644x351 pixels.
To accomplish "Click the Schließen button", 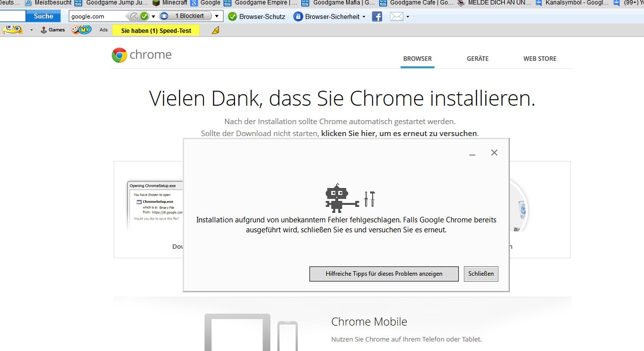I will click(x=481, y=274).
